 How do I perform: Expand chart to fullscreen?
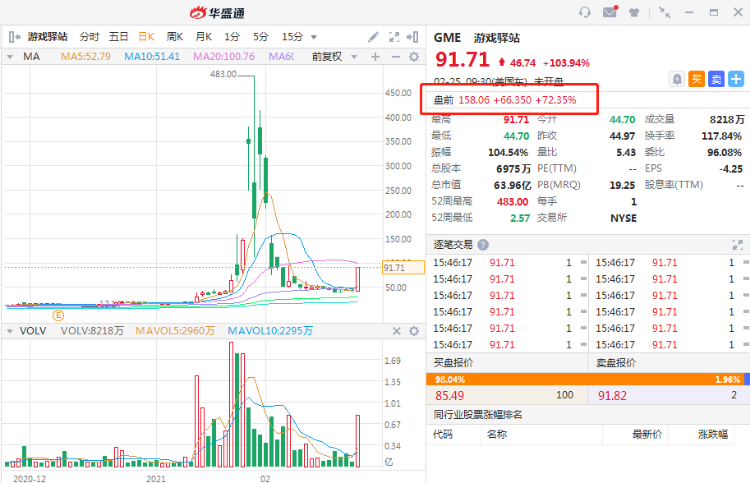click(394, 37)
